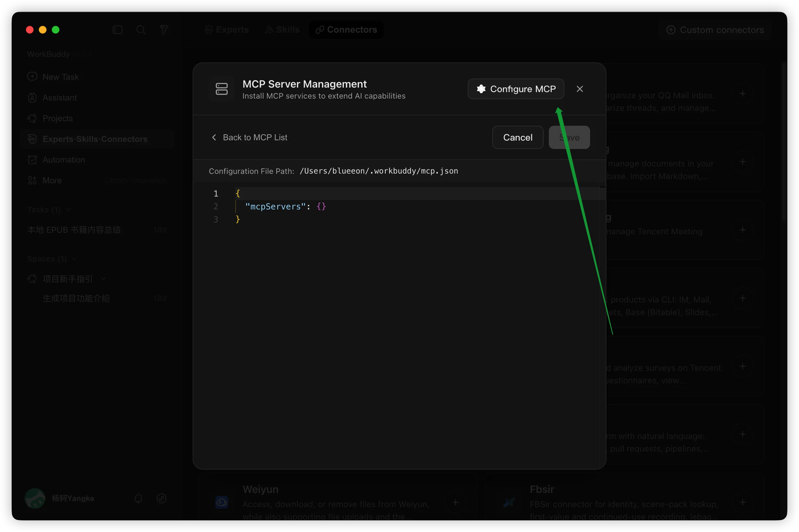The image size is (799, 532).
Task: Close the MCP Server Management dialog
Action: click(x=580, y=89)
